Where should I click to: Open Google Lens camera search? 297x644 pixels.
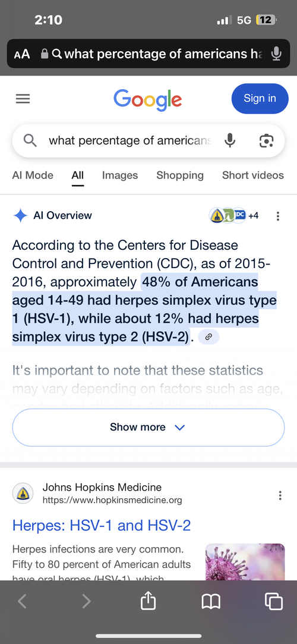(266, 140)
